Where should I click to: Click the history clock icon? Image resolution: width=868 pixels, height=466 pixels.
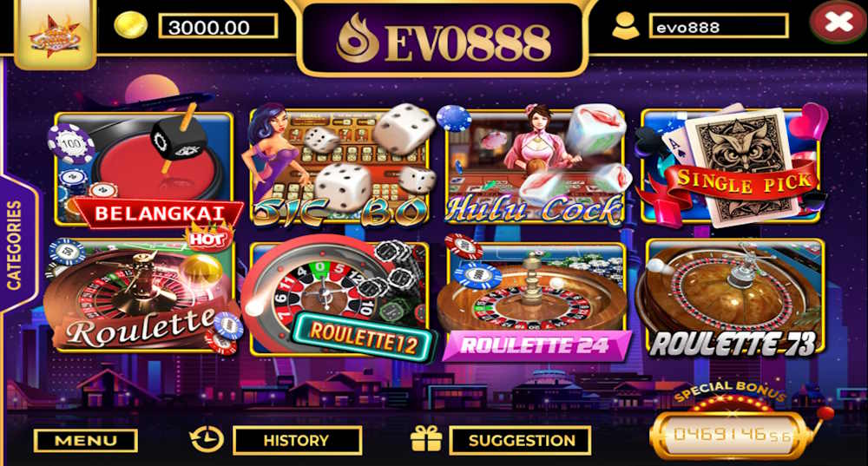pyautogui.click(x=207, y=440)
